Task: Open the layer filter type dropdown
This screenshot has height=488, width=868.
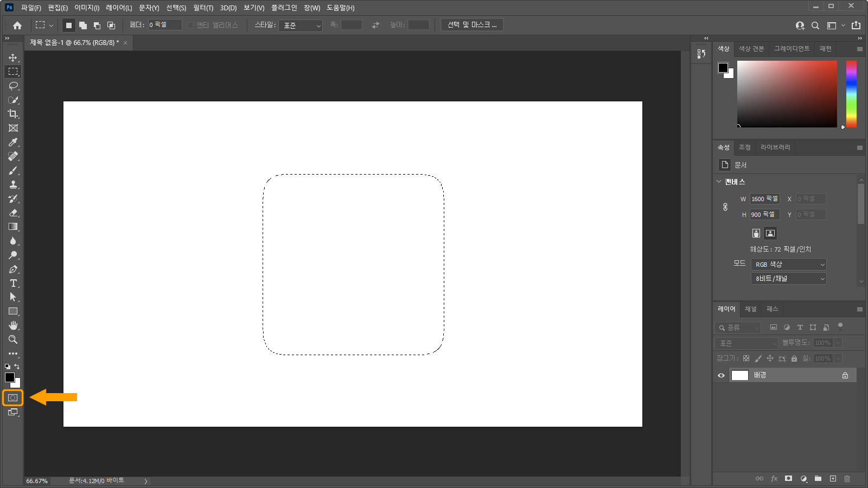Action: 738,328
